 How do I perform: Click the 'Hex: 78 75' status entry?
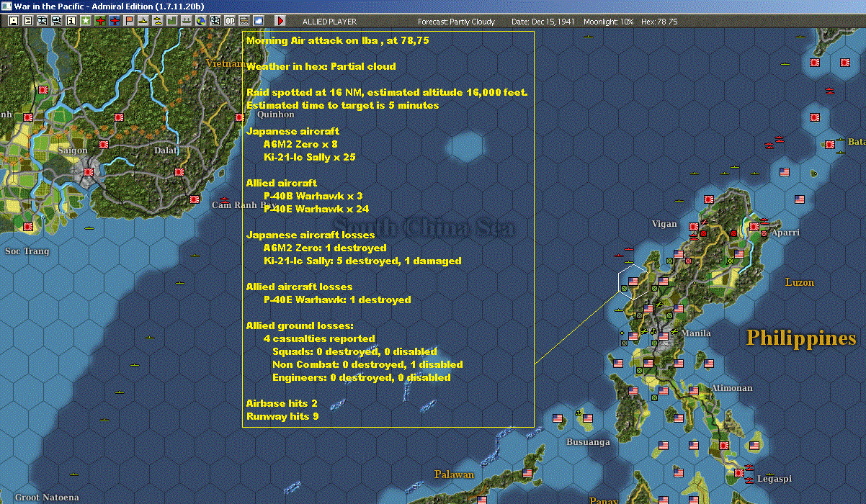pos(658,22)
